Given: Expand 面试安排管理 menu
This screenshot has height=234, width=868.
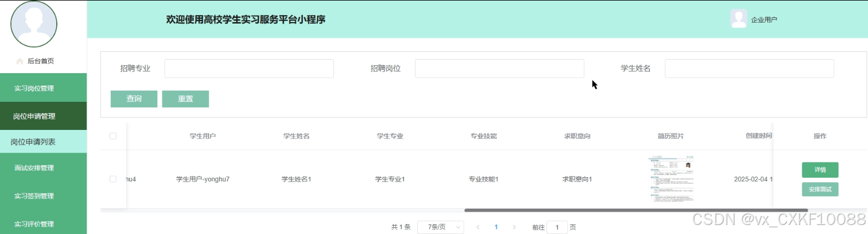Looking at the screenshot, I should coord(43,168).
